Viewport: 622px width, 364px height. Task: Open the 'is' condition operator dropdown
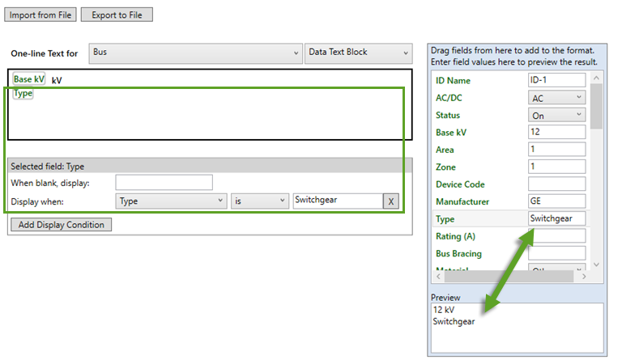260,201
